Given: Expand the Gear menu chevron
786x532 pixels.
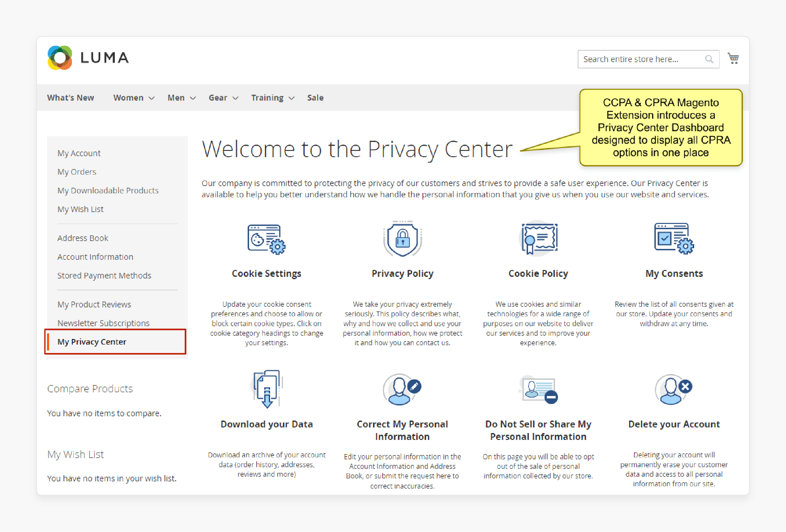Looking at the screenshot, I should [x=236, y=98].
